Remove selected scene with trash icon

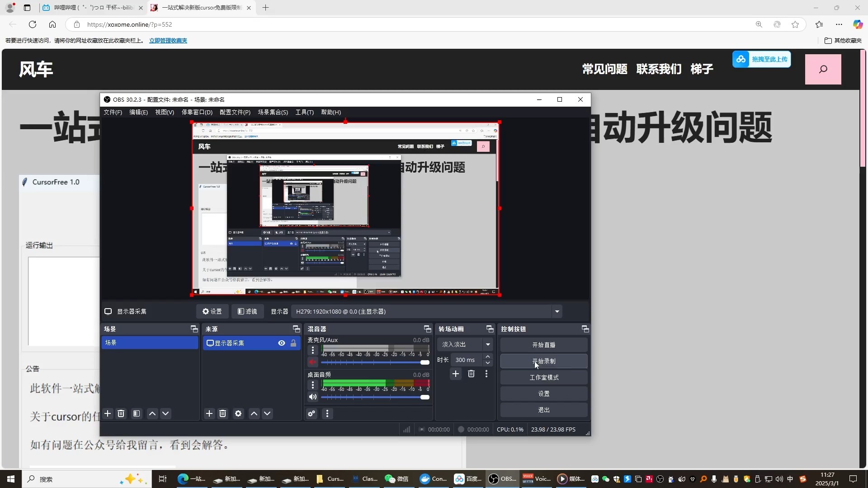coord(121,413)
